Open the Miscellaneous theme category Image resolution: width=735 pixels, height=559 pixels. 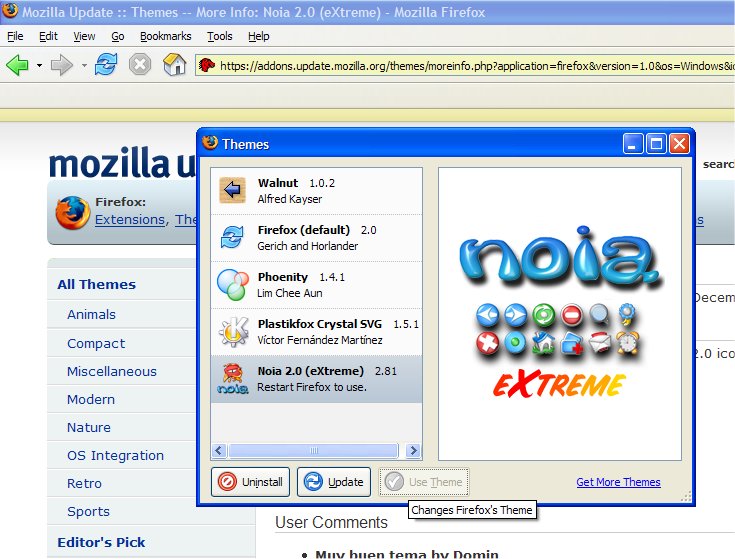[x=112, y=372]
